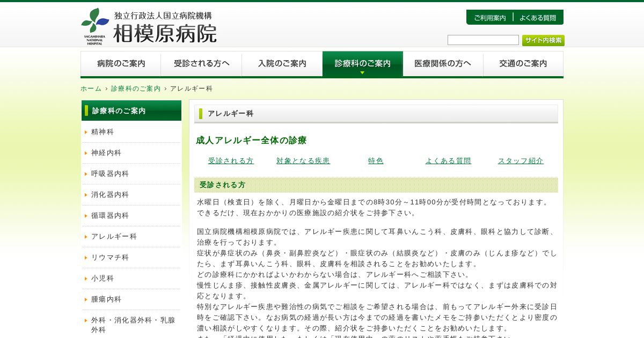Open よくある質問 in the header

coord(537,18)
